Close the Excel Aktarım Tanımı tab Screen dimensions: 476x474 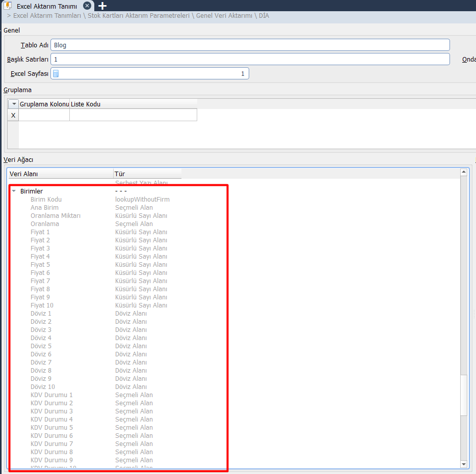coord(87,6)
